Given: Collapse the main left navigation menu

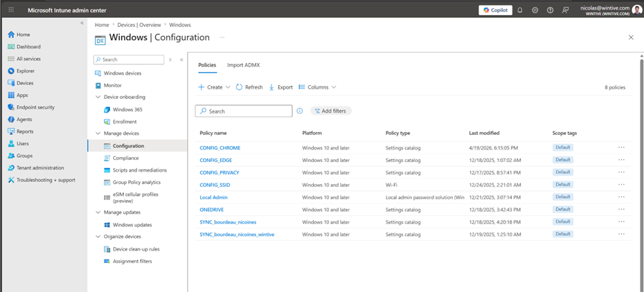Looking at the screenshot, I should coord(82,23).
